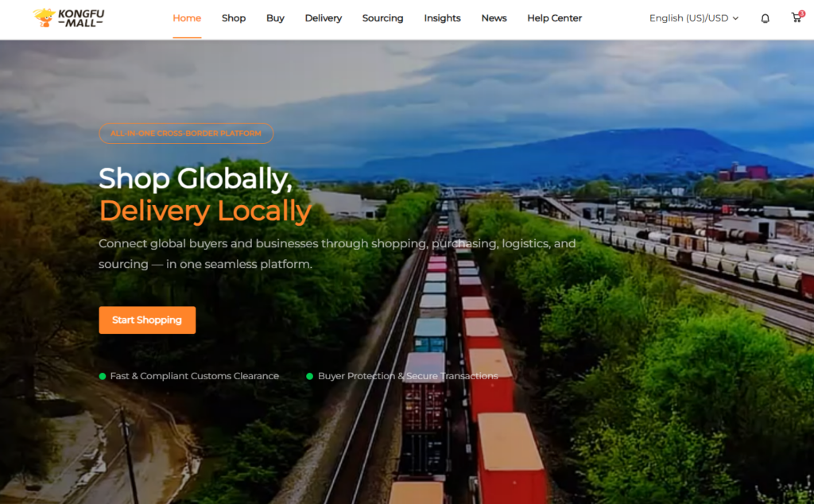Click the orange Delivery Locally heading
This screenshot has width=814, height=504.
(205, 211)
